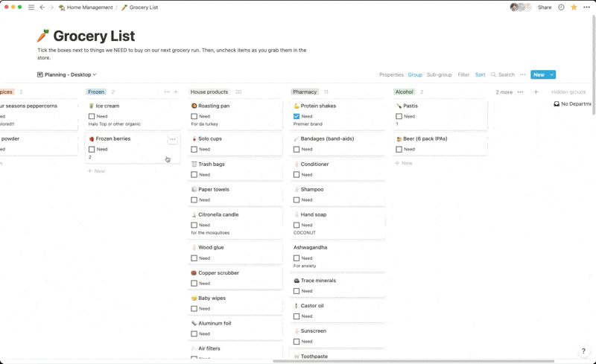Viewport: 596px width, 364px height.
Task: Click the Search magnifier in toolbar
Action: (x=494, y=74)
